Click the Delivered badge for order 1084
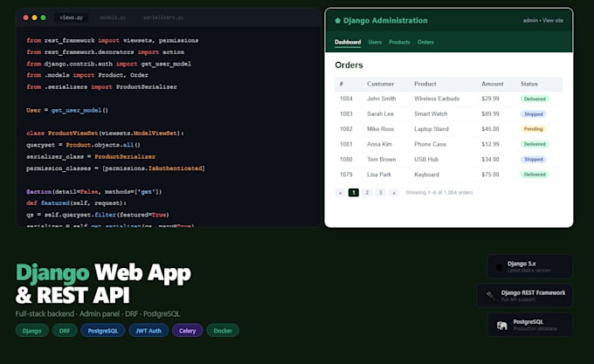The width and height of the screenshot is (594, 364). tap(535, 99)
